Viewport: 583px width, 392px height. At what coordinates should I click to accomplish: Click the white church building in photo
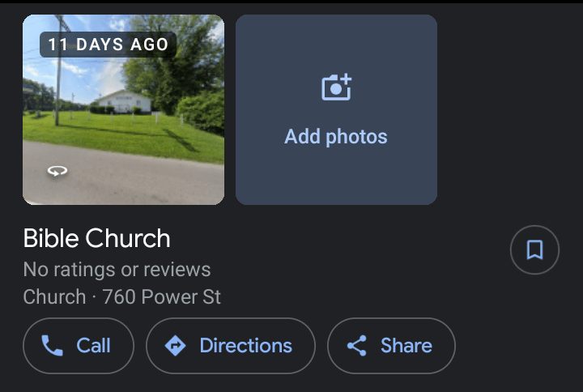coord(125,102)
